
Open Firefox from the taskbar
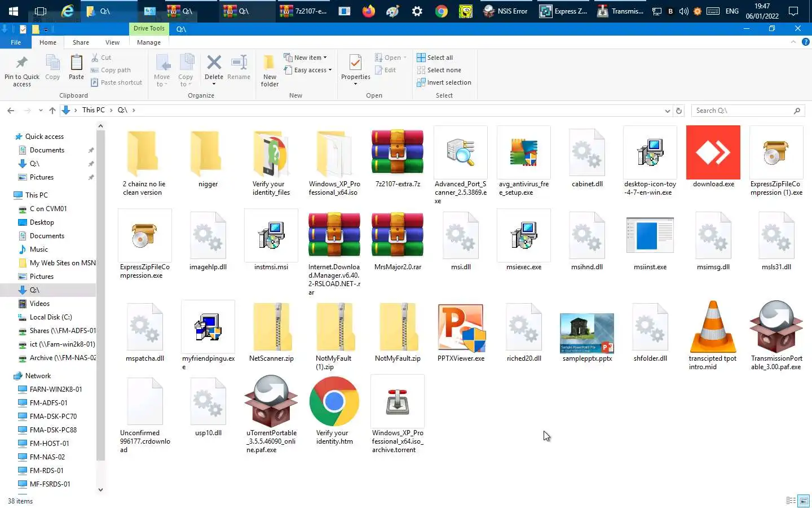(x=368, y=11)
